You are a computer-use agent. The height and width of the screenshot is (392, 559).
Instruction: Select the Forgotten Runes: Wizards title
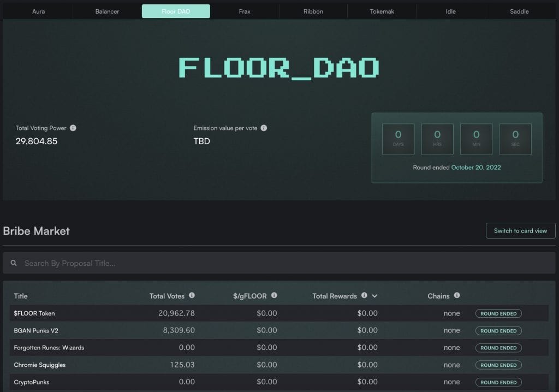pyautogui.click(x=49, y=348)
